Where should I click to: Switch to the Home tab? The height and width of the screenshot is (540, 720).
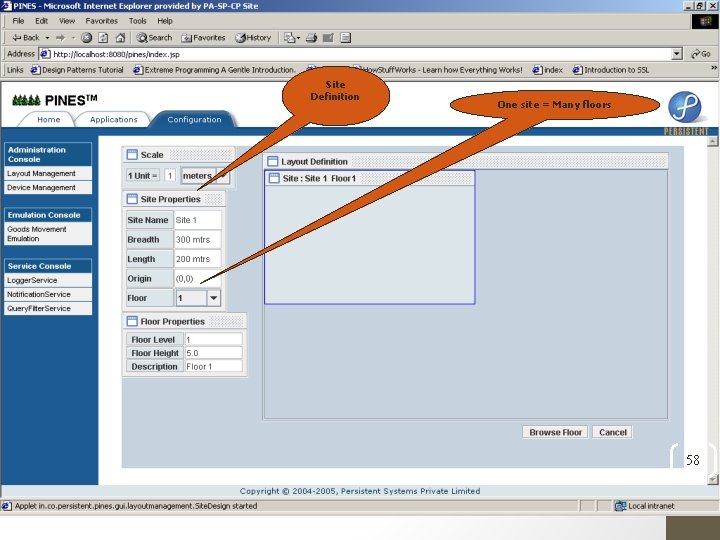coord(48,119)
